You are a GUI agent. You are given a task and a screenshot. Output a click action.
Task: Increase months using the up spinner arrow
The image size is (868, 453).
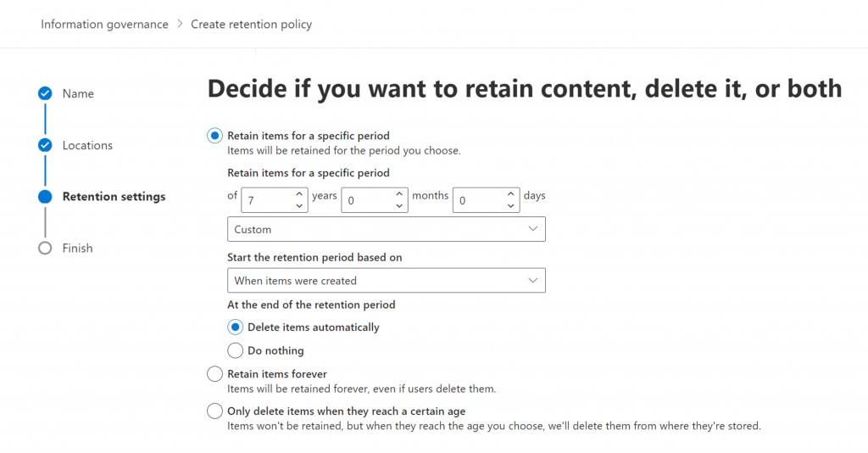(x=399, y=193)
